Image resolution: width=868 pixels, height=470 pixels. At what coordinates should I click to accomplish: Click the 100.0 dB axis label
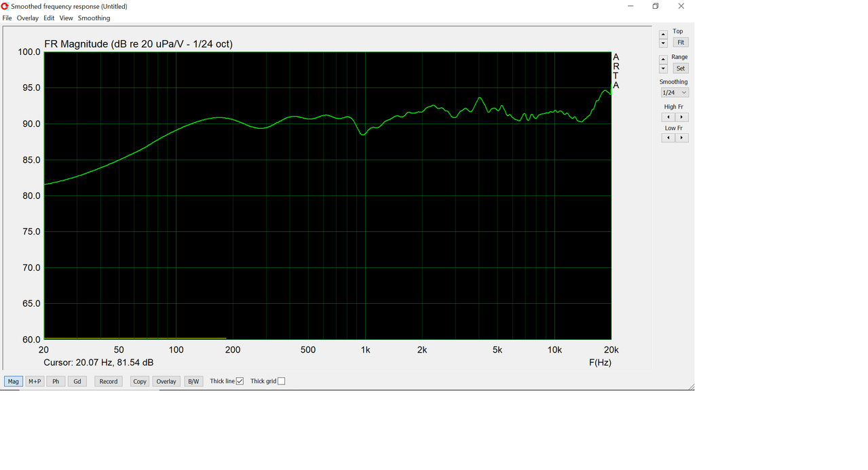(29, 52)
